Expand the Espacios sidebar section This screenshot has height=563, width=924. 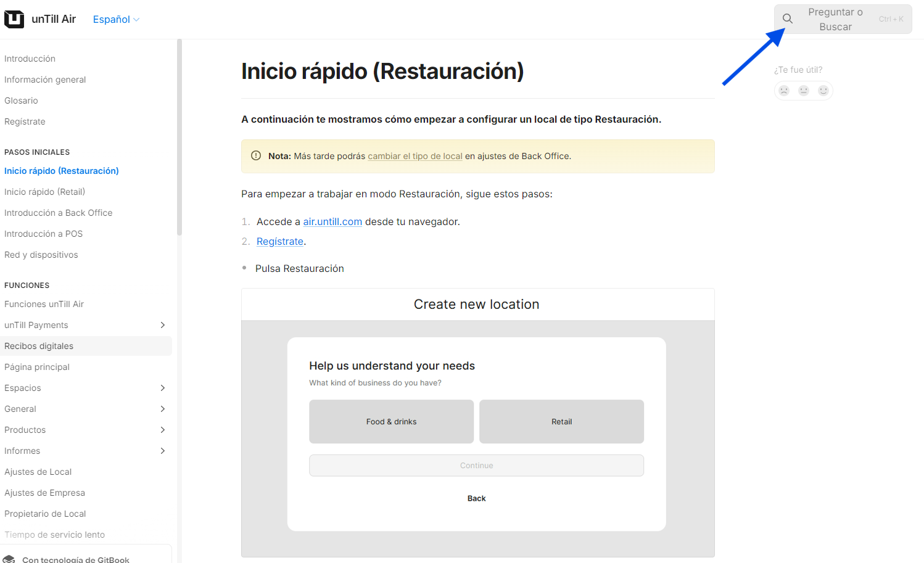coord(163,388)
